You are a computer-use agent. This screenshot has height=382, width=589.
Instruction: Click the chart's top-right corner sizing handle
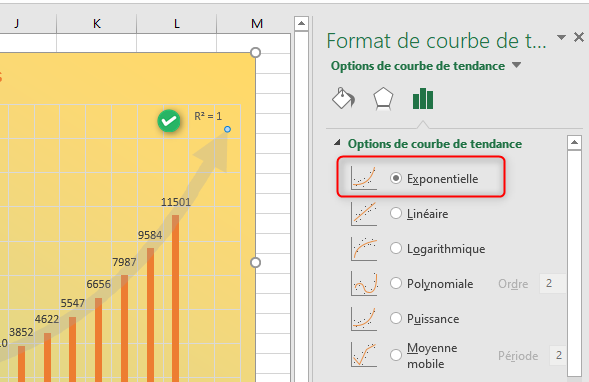click(x=255, y=53)
